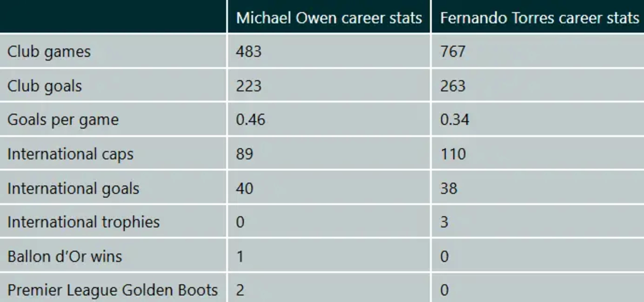Viewport: 644px width, 302px height.
Task: Select the 89 international caps cell
Action: 244,154
